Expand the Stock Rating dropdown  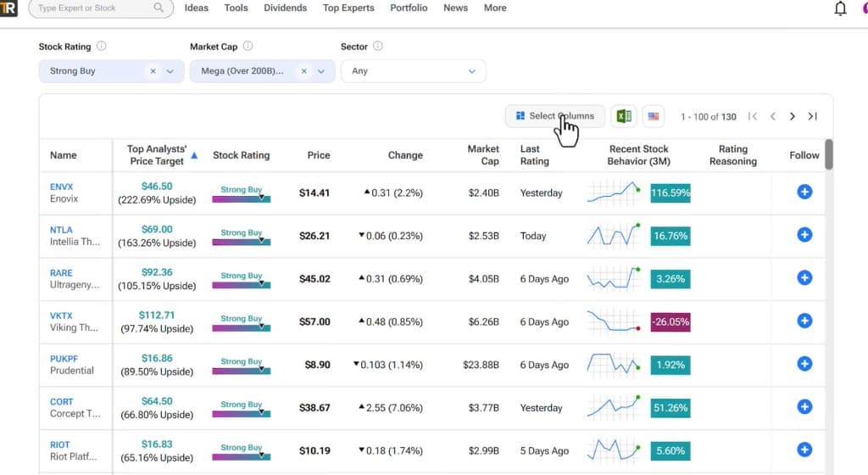tap(170, 71)
